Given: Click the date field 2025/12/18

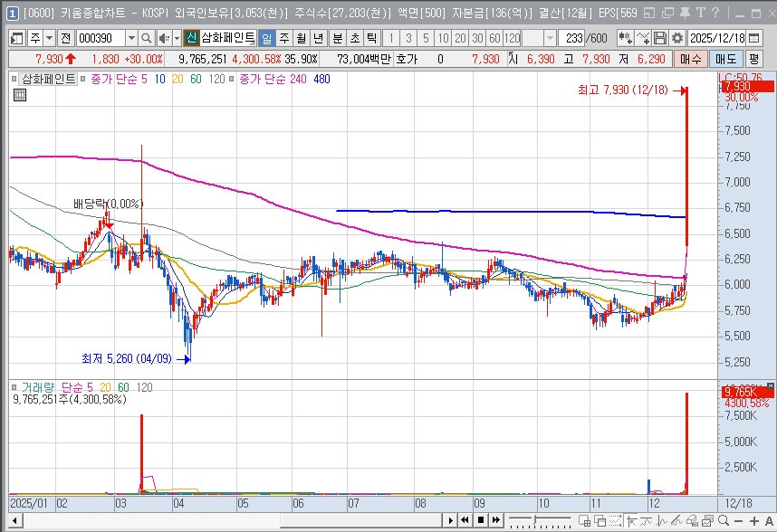Looking at the screenshot, I should pos(717,38).
